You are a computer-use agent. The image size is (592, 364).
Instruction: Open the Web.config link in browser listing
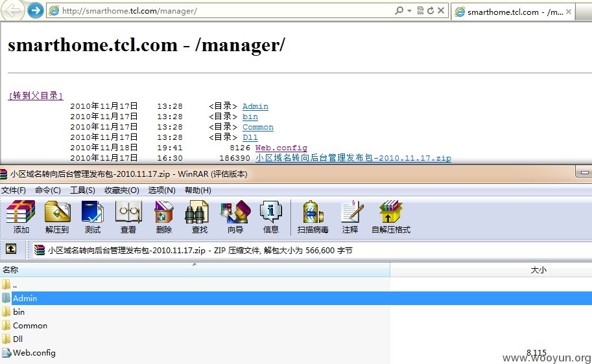281,148
